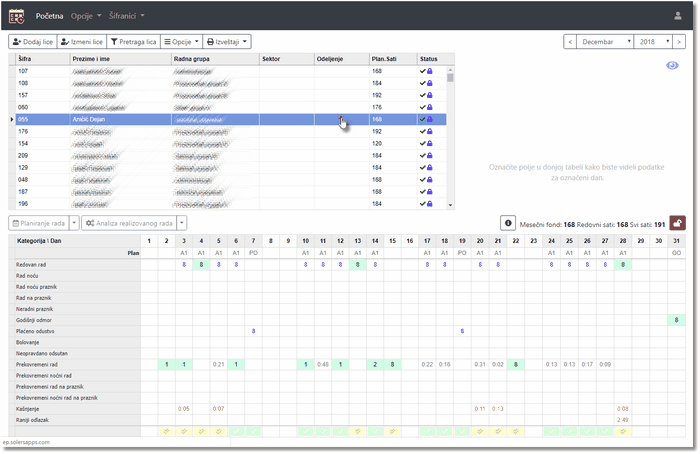Click the Plan cell GO on day 31
Image resolution: width=700 pixels, height=454 pixels.
coord(676,253)
